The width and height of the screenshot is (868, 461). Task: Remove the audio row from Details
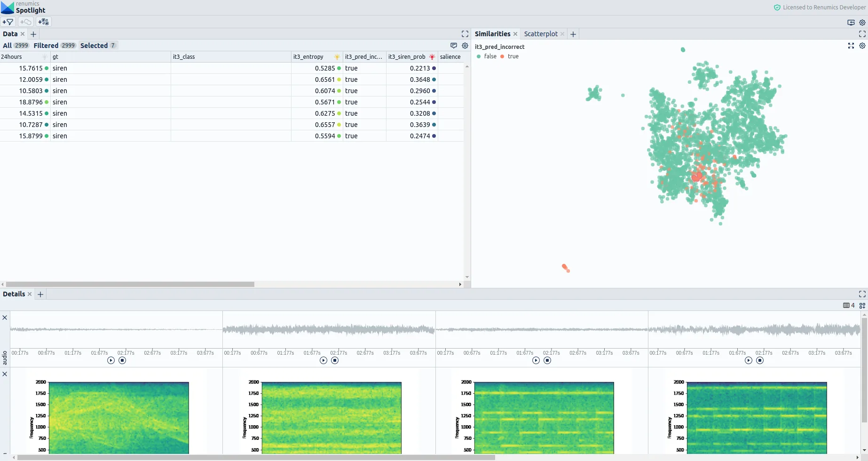[x=5, y=318]
